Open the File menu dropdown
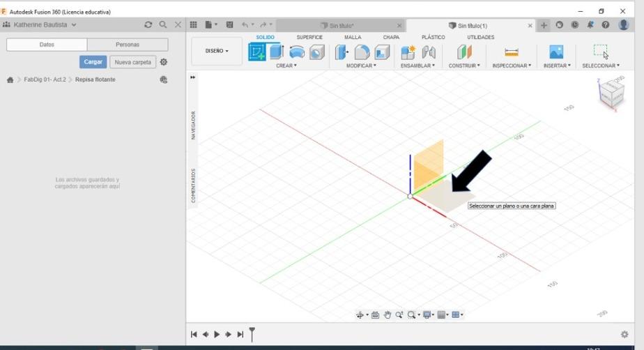 click(211, 25)
